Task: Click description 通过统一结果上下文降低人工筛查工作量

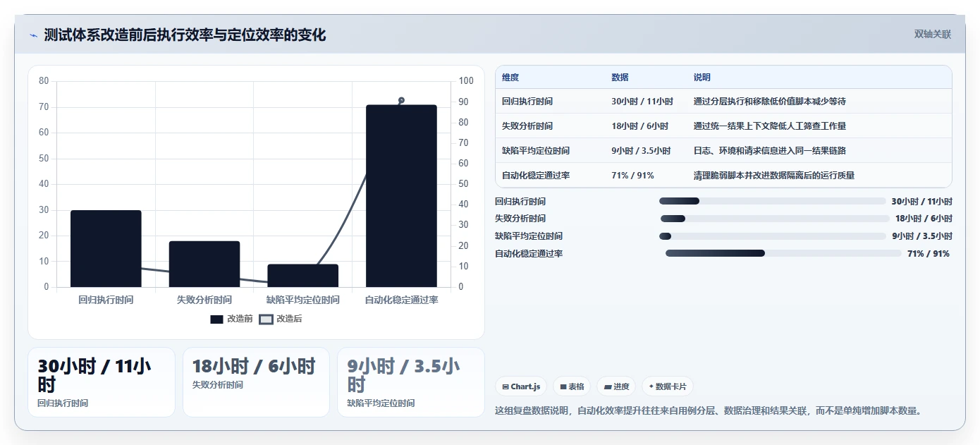Action: pos(770,126)
